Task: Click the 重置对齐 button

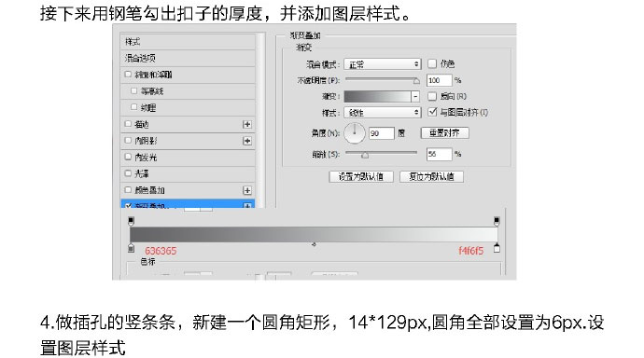Action: pyautogui.click(x=445, y=133)
